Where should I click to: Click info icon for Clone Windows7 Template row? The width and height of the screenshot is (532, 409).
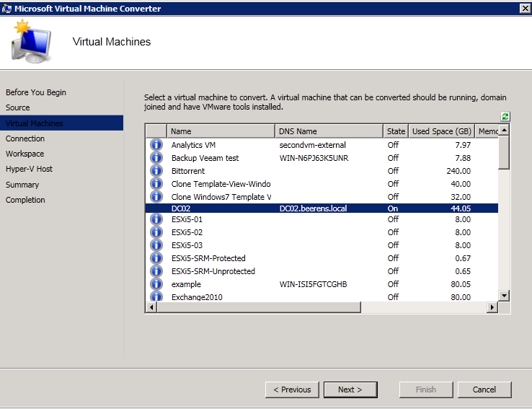click(156, 196)
